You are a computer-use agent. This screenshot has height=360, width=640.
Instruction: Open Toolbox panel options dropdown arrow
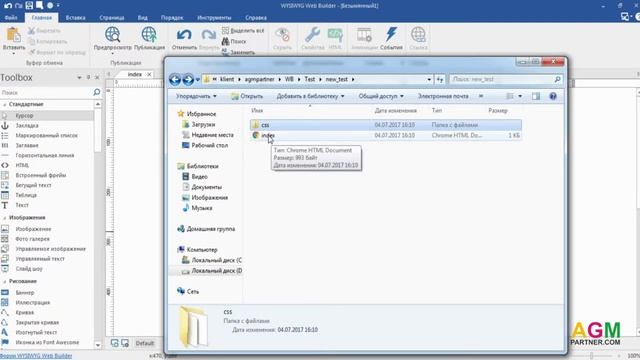tap(79, 78)
